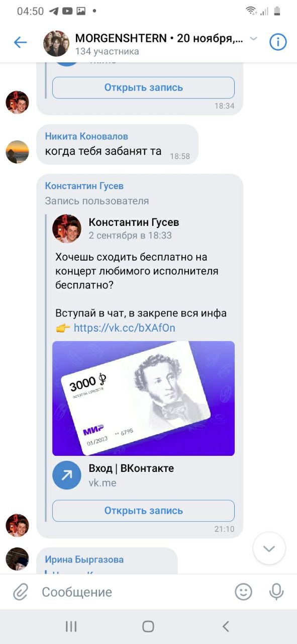Tap microphone to record voice message
This screenshot has height=644, width=297.
(276, 592)
